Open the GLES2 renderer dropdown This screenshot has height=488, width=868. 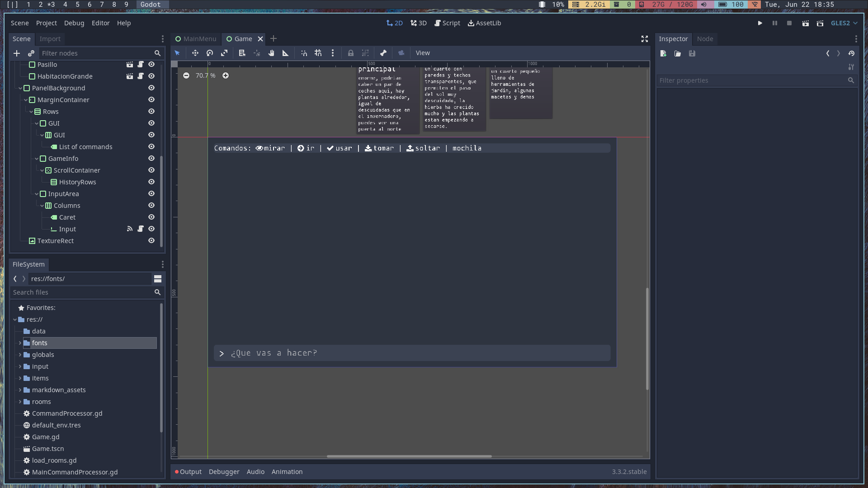844,23
